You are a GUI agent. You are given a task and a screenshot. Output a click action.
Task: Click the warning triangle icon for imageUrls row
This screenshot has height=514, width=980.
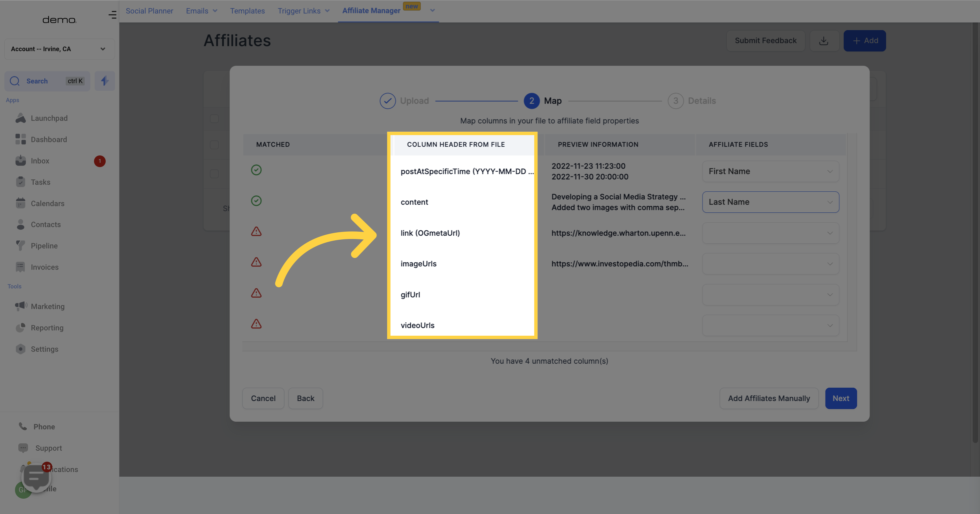pyautogui.click(x=255, y=262)
